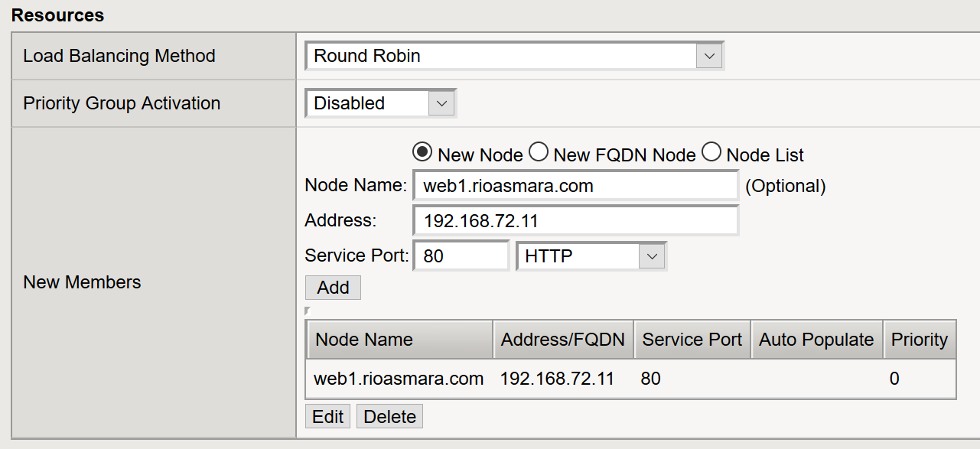Click into the Node Name text field

575,186
